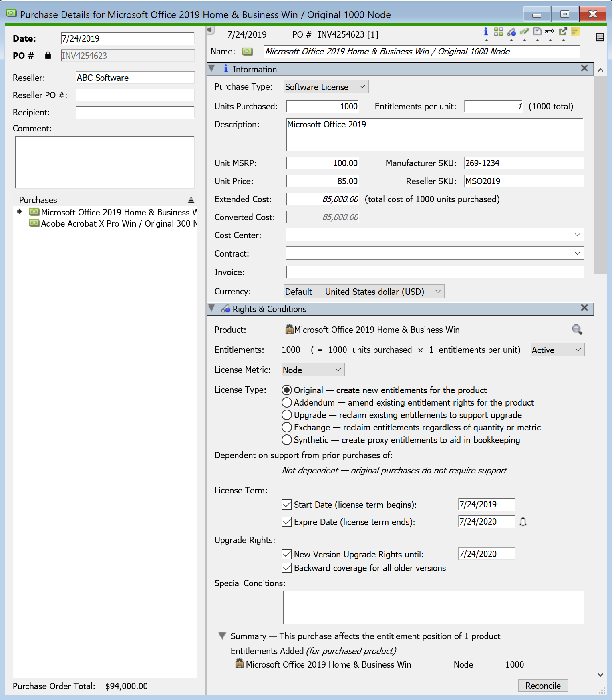Open the Purchase Type dropdown
The height and width of the screenshot is (700, 612).
point(326,87)
